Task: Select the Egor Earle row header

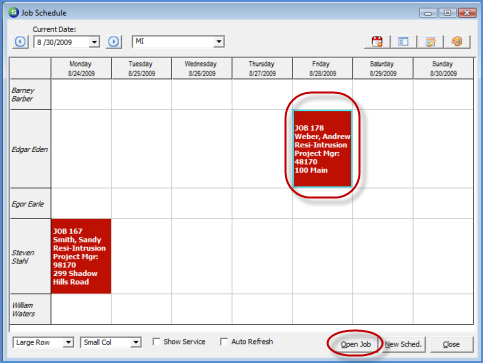Action: [x=30, y=203]
